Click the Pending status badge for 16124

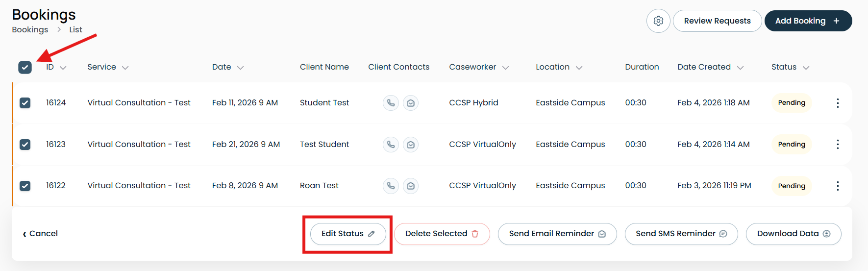point(792,103)
